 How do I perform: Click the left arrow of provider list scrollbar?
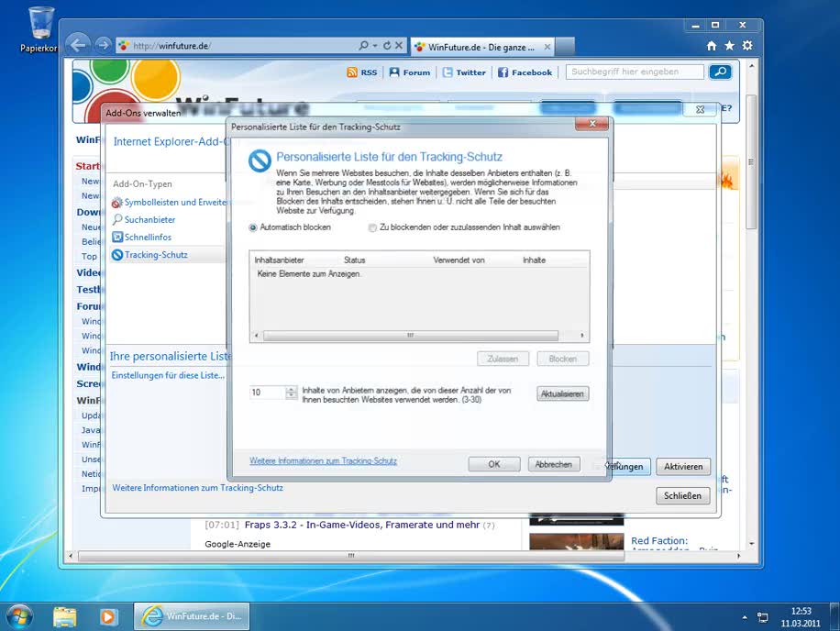click(257, 336)
